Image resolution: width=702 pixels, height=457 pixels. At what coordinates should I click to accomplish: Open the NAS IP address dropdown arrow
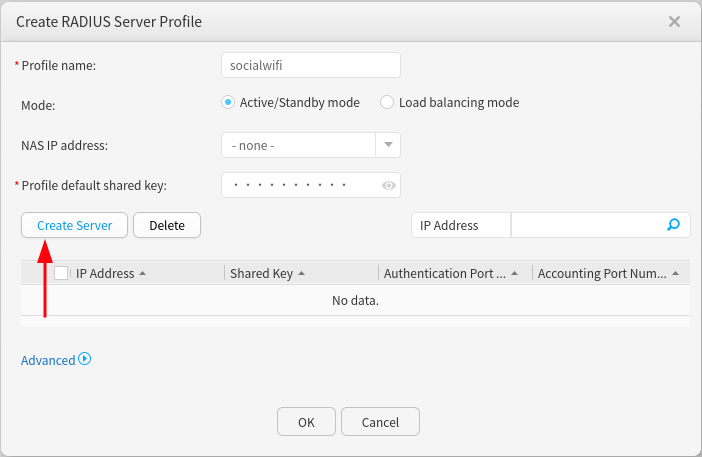coord(388,145)
